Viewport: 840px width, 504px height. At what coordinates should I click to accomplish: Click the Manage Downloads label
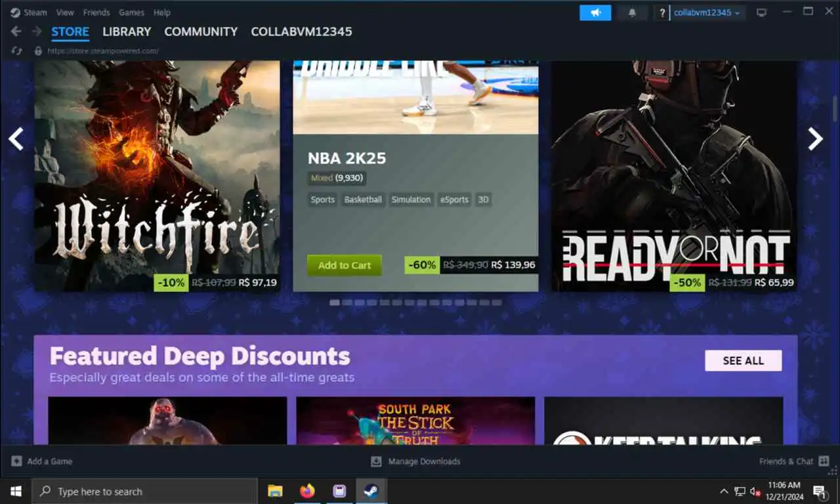click(x=424, y=461)
